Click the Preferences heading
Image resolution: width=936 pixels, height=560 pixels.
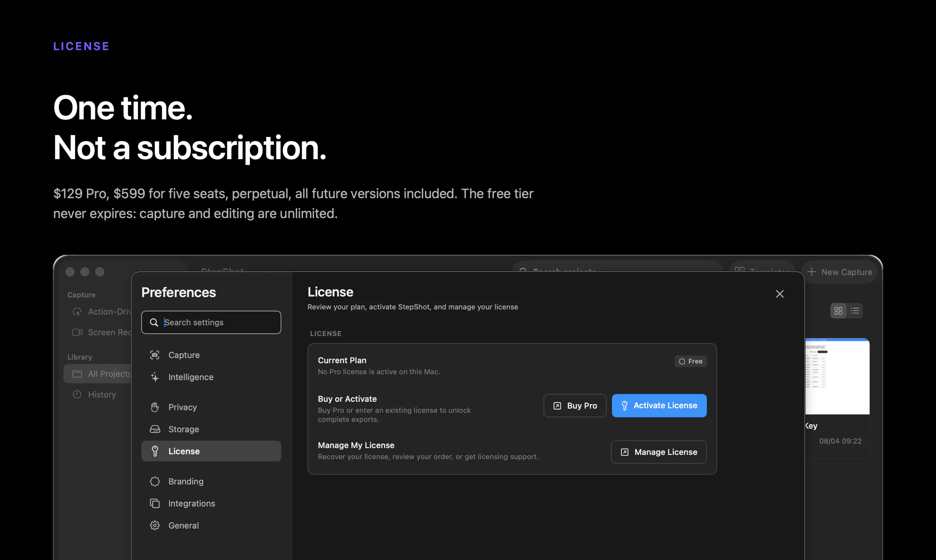click(178, 293)
